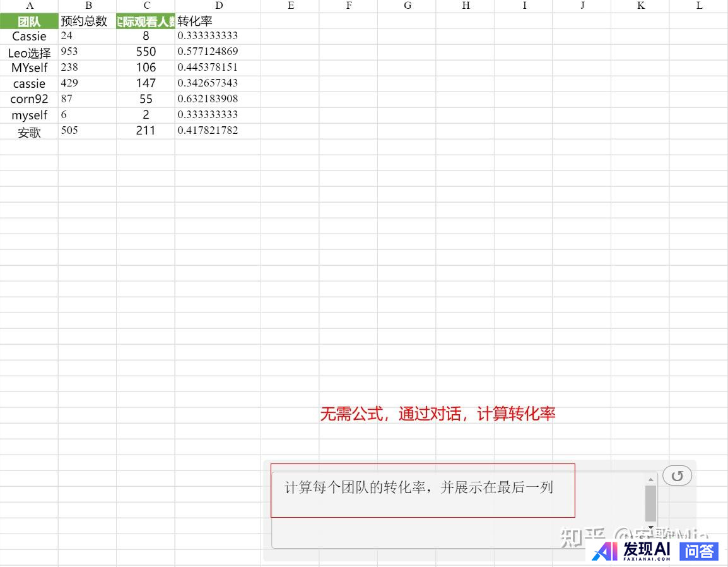Viewport: 728px width, 567px height.
Task: Select the 安歌 team name cell
Action: pos(29,131)
